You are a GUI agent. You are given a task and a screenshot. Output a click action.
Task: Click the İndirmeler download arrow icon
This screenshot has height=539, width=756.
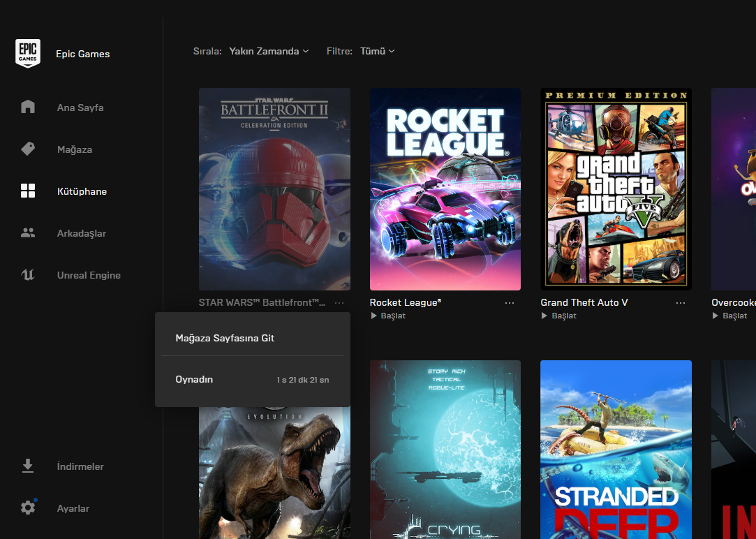click(x=28, y=466)
